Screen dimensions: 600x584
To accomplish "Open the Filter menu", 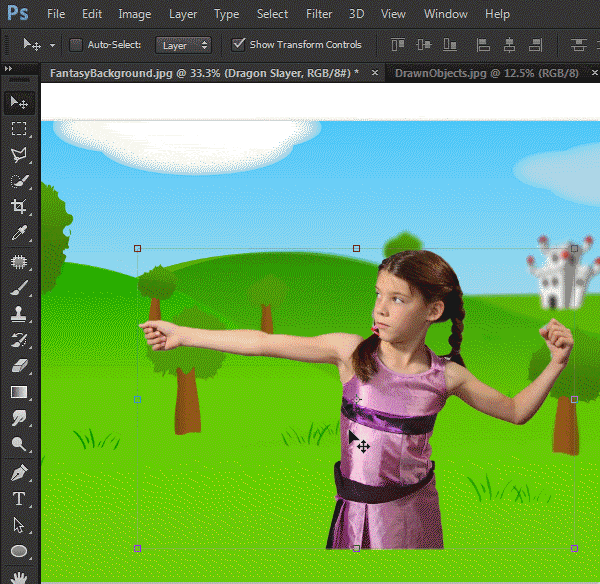I will [319, 14].
